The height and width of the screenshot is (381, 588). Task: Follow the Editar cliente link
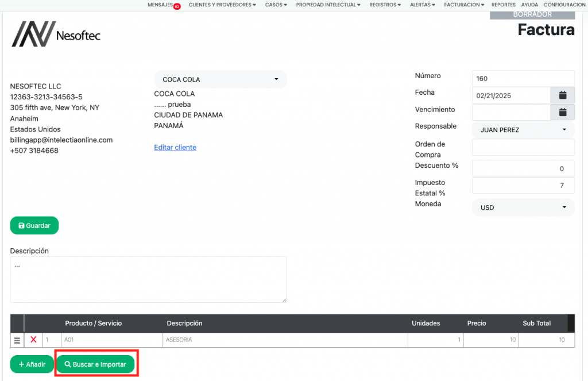(175, 148)
